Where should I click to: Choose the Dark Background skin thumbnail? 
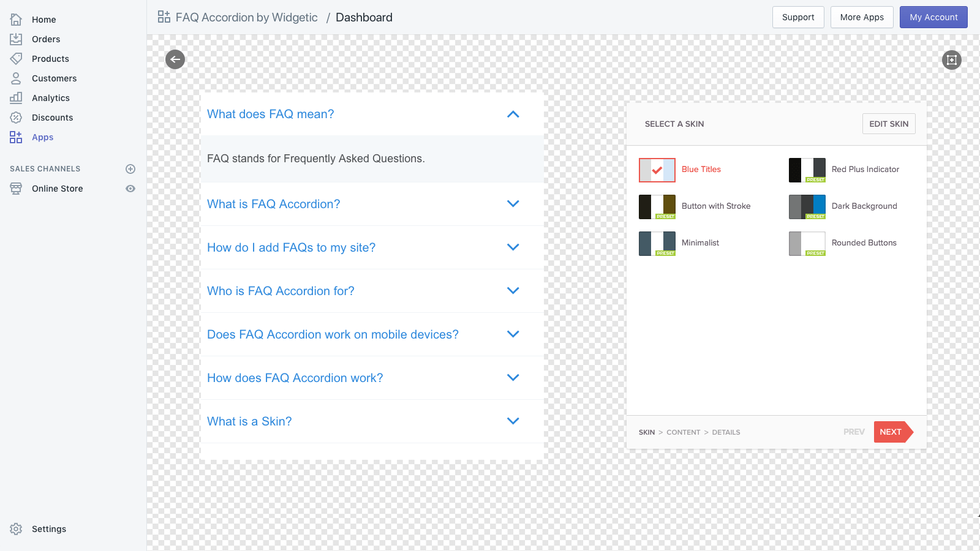coord(807,207)
